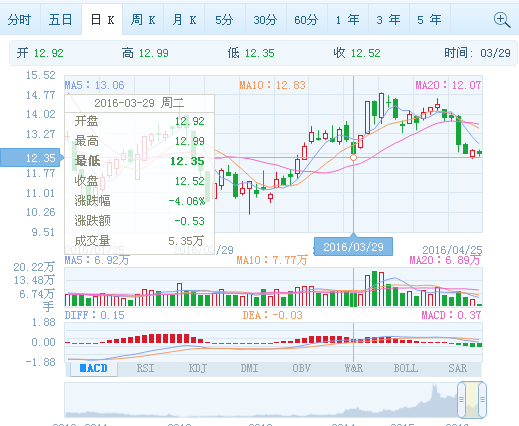This screenshot has height=426, width=519.
Task: Open the 五日 chart tab
Action: pyautogui.click(x=61, y=20)
